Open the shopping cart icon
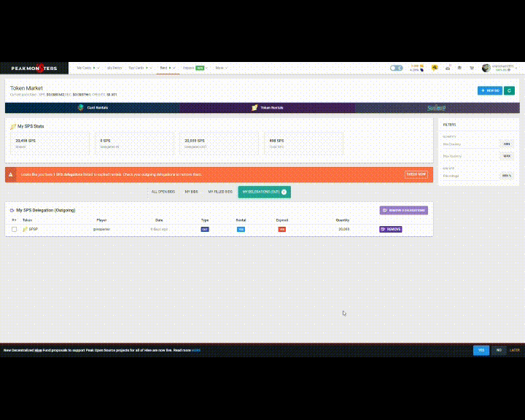525x420 pixels. 472,68
